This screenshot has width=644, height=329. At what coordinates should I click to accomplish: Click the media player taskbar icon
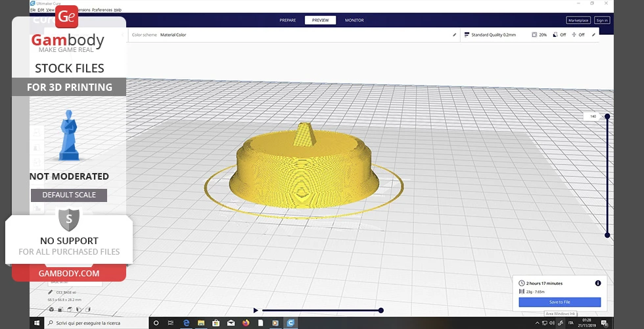[x=275, y=323]
